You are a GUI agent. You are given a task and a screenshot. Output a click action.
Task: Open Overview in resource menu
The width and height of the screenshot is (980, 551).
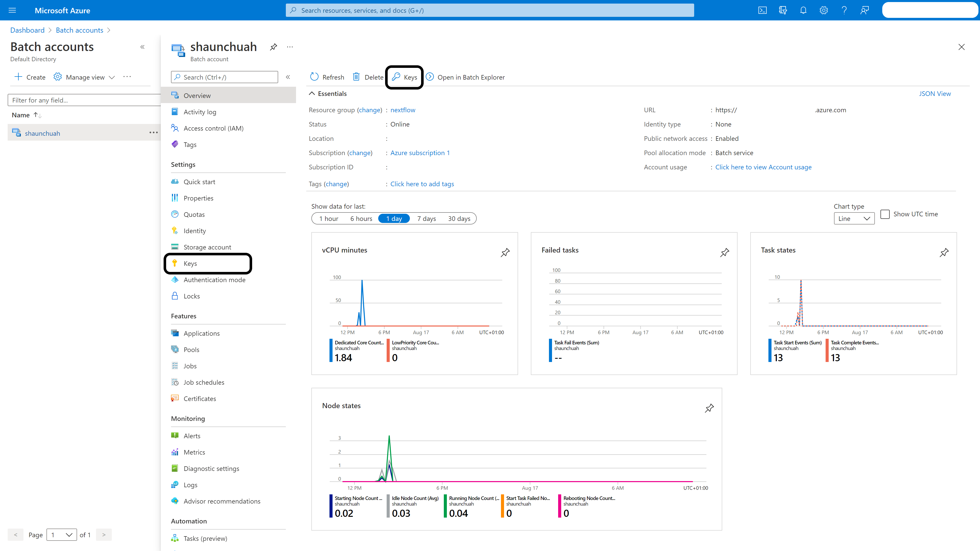pyautogui.click(x=228, y=95)
